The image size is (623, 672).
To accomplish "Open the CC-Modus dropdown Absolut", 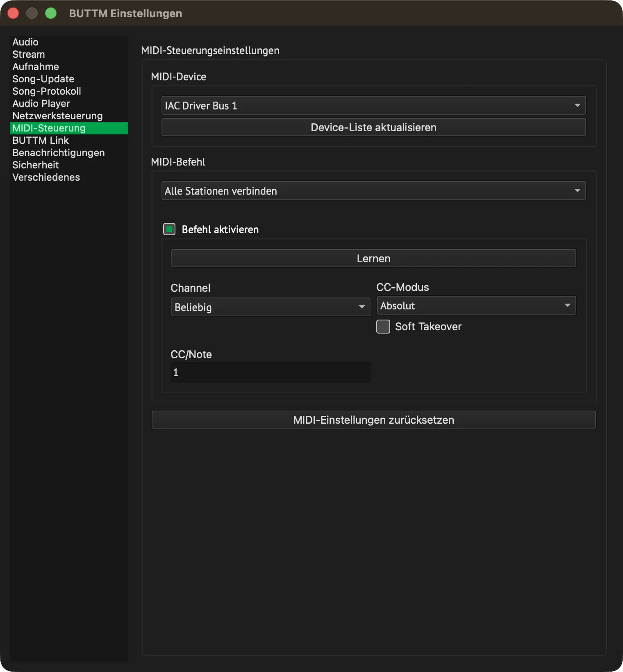I will pos(476,306).
